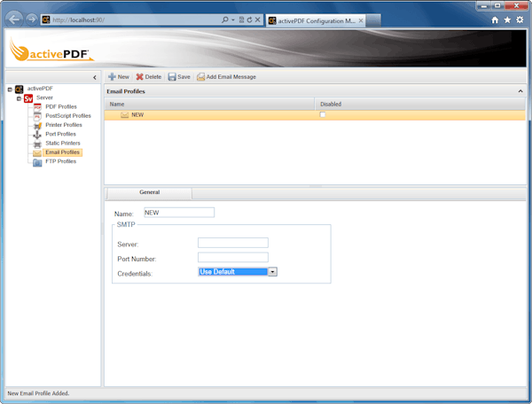This screenshot has width=532, height=404.
Task: Select PostScript Profiles in the tree
Action: tap(68, 116)
